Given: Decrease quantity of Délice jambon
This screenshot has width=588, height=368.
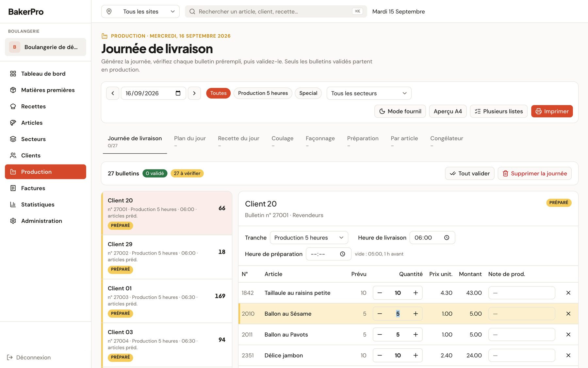Looking at the screenshot, I should coord(380,356).
